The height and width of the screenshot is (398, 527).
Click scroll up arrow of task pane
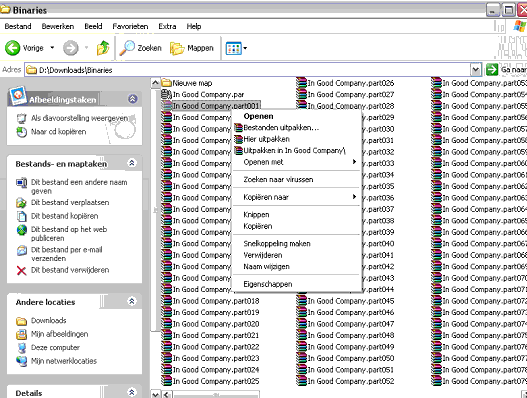point(155,83)
